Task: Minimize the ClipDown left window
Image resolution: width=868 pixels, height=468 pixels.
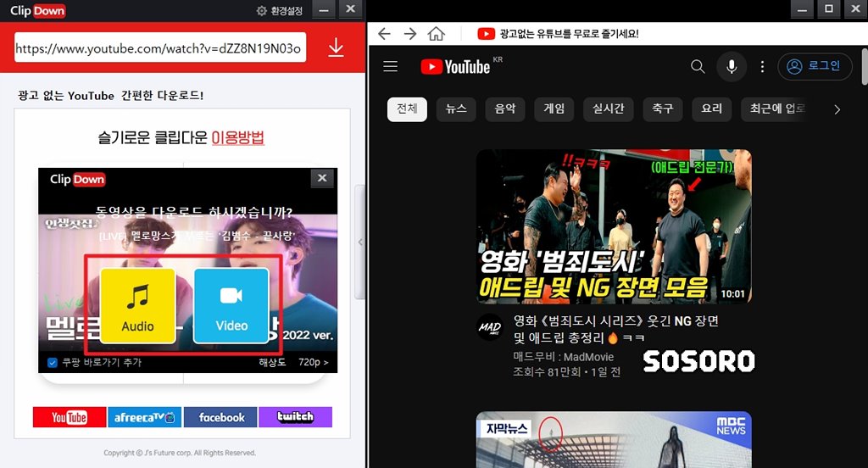Action: click(325, 9)
